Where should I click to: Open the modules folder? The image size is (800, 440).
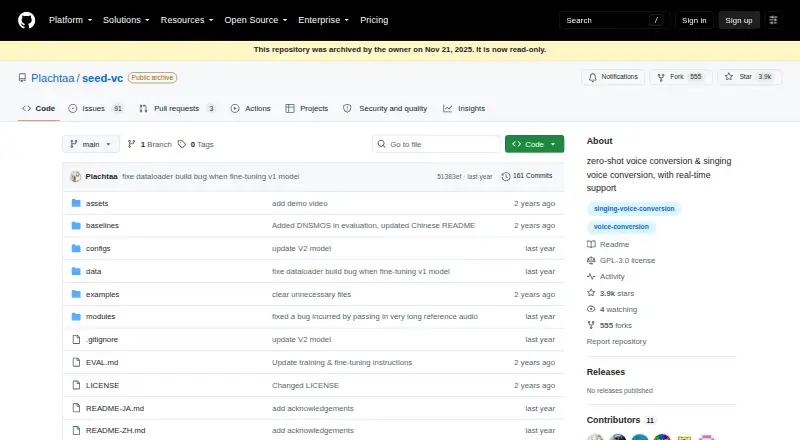pyautogui.click(x=101, y=316)
